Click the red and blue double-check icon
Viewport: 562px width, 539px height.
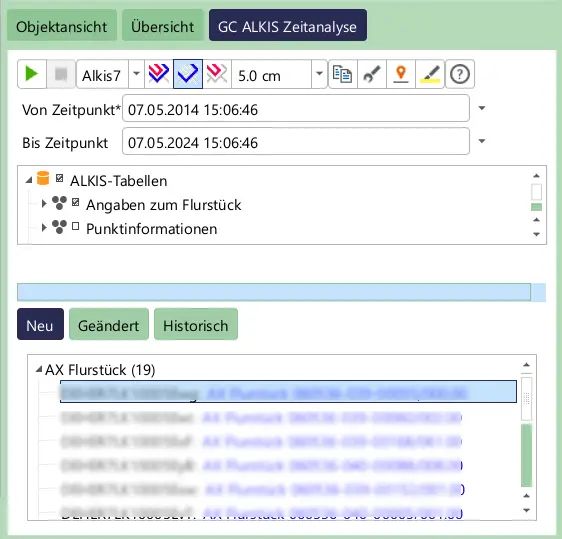159,74
